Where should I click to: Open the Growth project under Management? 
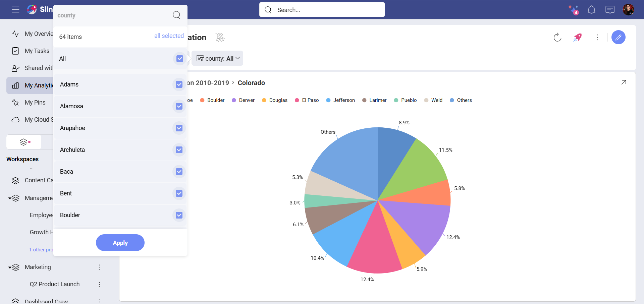tap(42, 232)
